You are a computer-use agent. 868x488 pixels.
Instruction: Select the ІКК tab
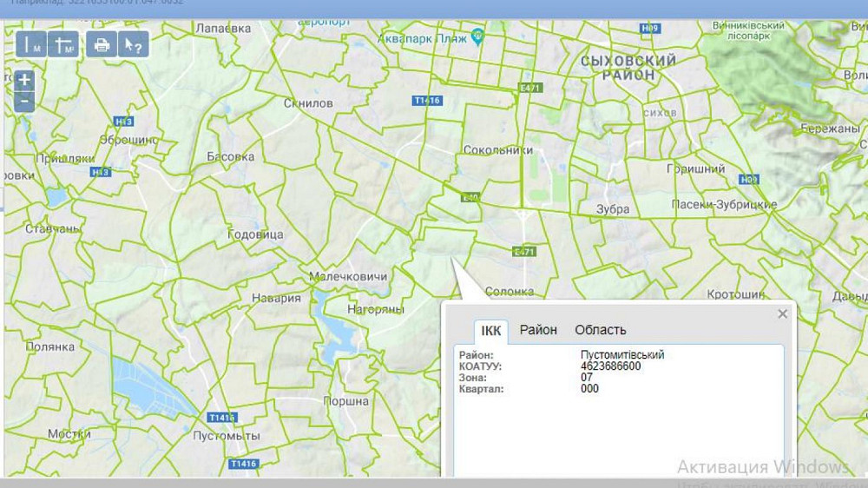click(x=491, y=331)
